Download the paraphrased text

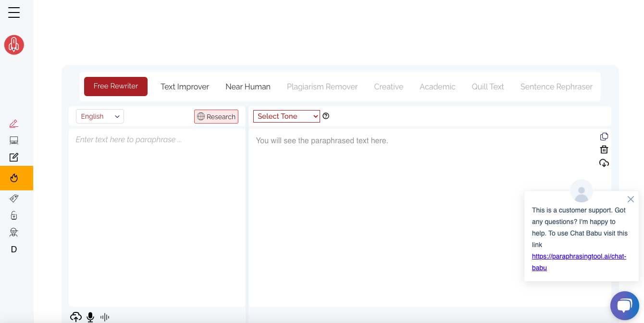[x=604, y=163]
